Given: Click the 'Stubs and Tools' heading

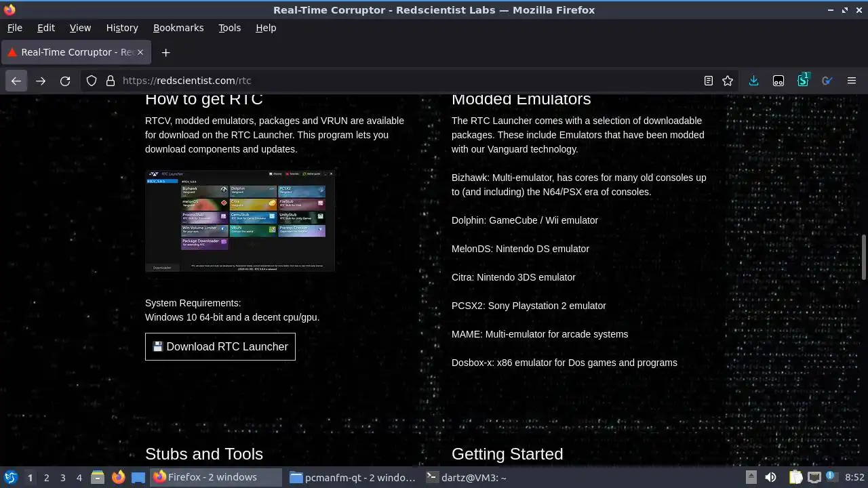Looking at the screenshot, I should tap(204, 454).
